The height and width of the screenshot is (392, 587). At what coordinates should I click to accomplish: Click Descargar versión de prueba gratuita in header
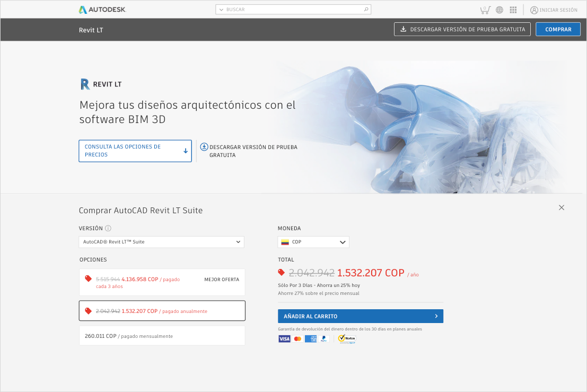(462, 29)
